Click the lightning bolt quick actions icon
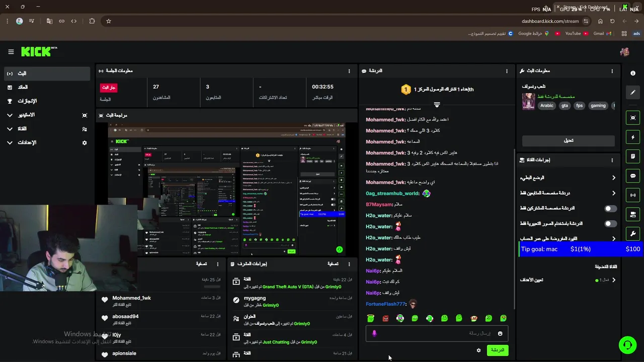This screenshot has height=362, width=644. point(633,137)
